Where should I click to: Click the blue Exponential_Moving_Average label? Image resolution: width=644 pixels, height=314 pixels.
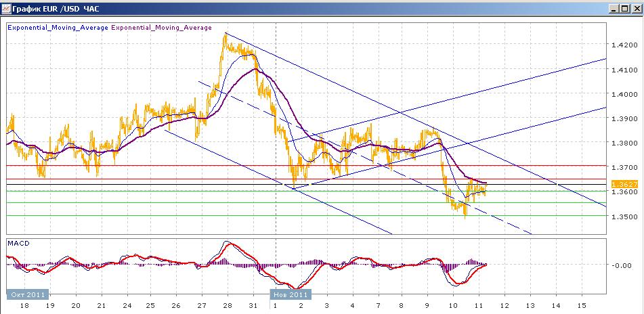point(58,28)
